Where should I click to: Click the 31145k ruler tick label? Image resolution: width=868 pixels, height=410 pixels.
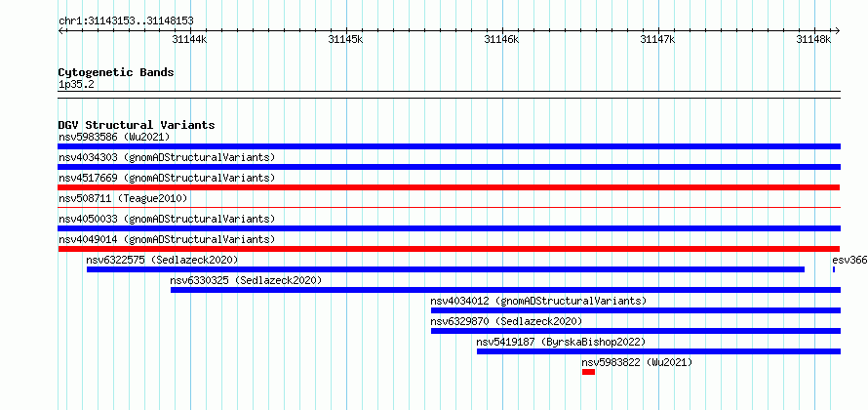pos(345,39)
